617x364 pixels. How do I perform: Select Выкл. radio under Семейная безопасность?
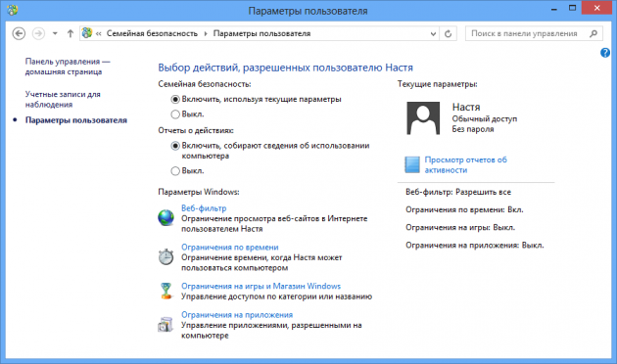click(175, 114)
